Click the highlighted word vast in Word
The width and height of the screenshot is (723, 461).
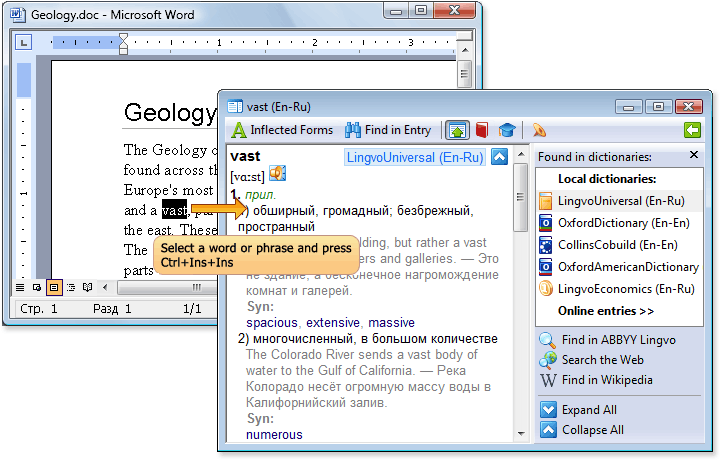point(174,210)
